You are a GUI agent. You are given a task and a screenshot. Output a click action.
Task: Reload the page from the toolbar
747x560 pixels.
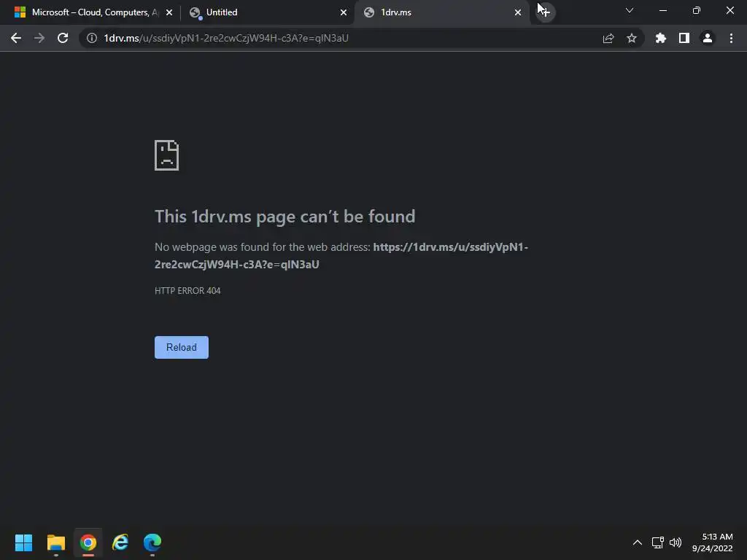pos(63,38)
